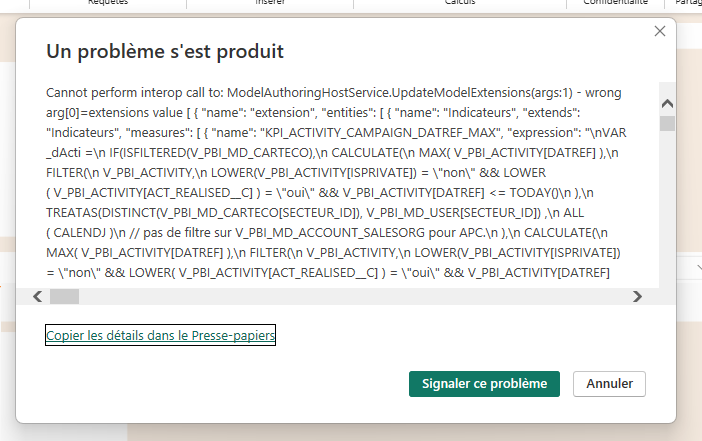Click the empty horizontal scrollbar track

pos(350,296)
